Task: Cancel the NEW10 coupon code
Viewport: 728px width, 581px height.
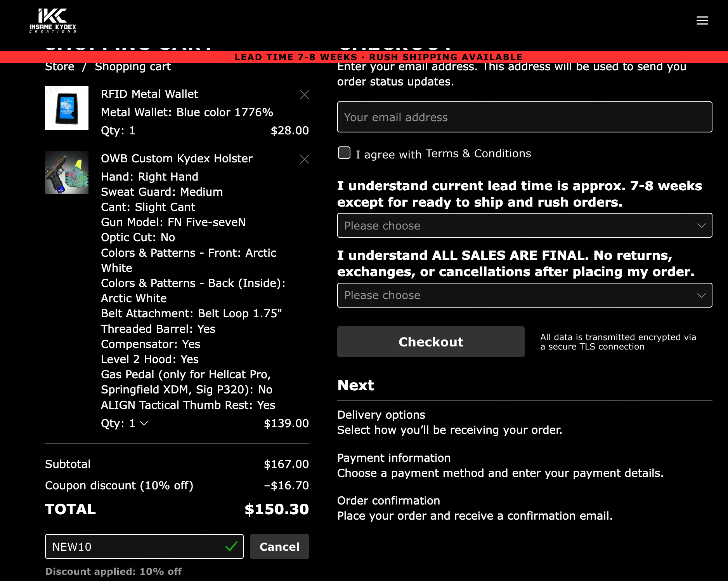Action: point(279,546)
